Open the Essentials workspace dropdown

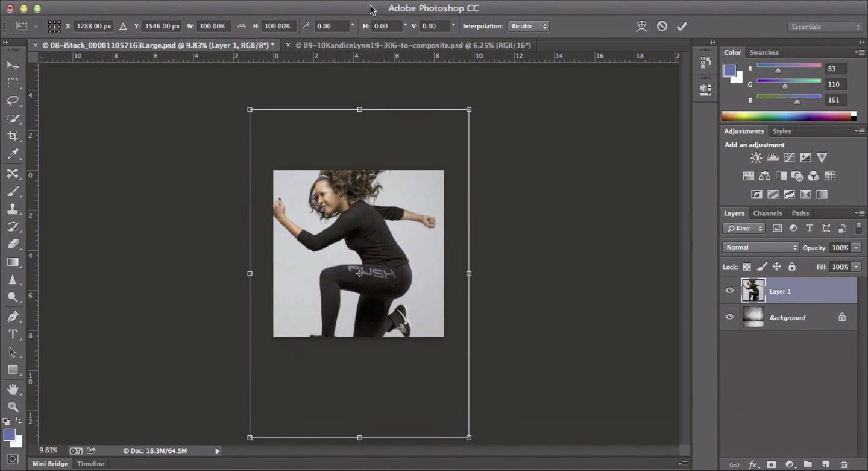point(825,27)
